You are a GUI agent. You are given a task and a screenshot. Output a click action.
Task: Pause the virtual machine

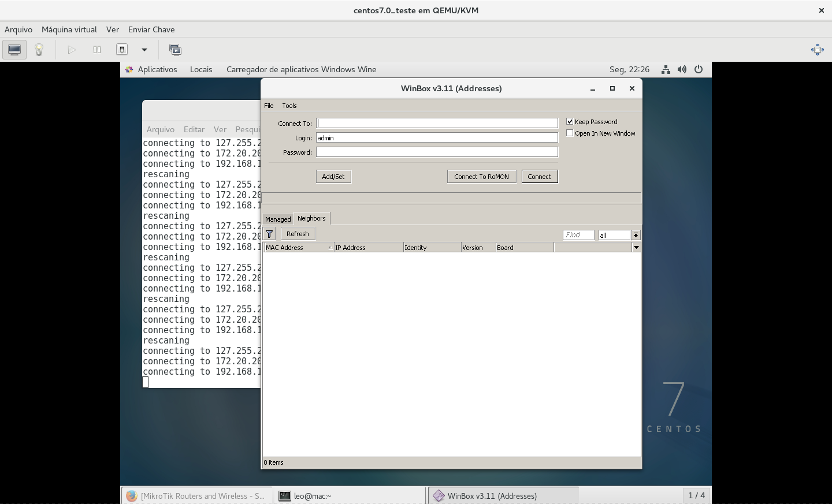[x=97, y=50]
